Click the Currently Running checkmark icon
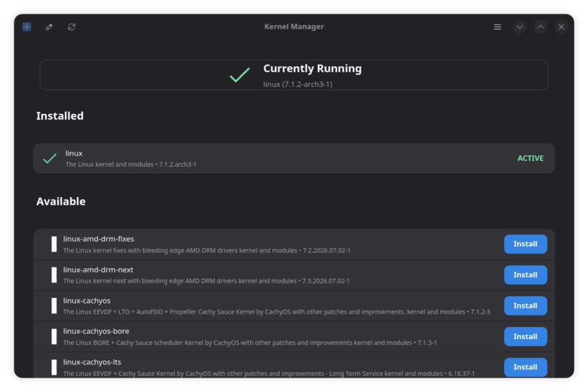The width and height of the screenshot is (588, 392). point(239,75)
